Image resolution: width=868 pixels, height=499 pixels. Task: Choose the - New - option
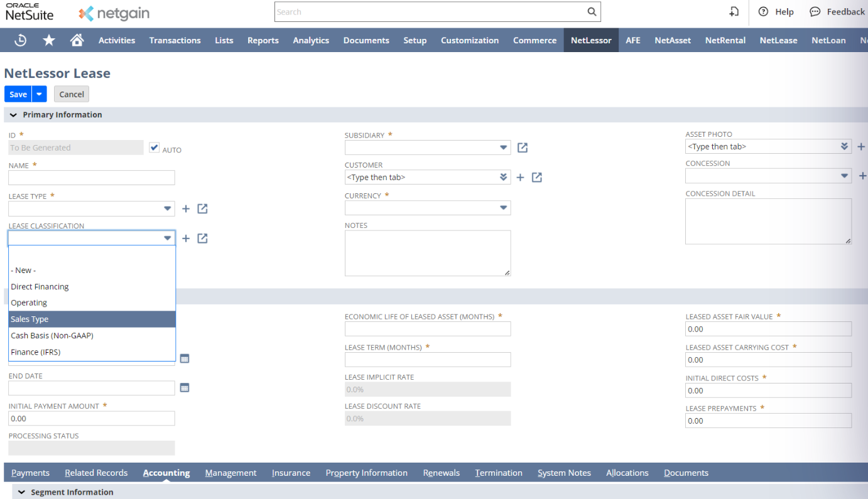pos(92,271)
